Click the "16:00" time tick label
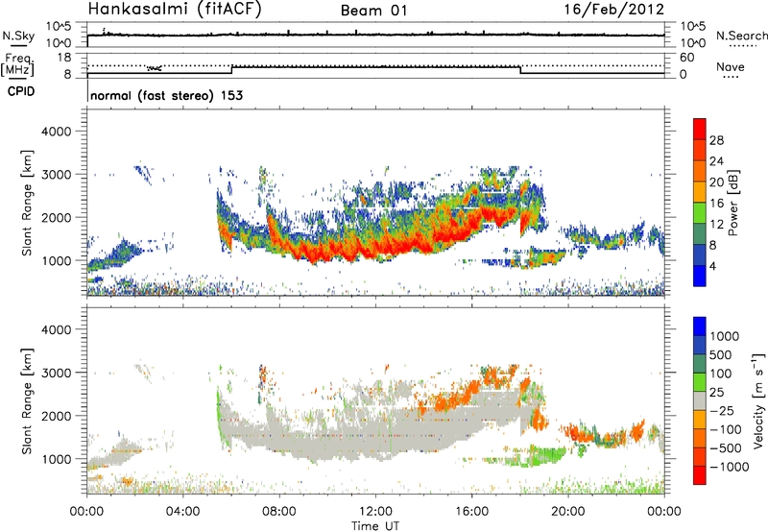The width and height of the screenshot is (768, 532). pyautogui.click(x=471, y=512)
